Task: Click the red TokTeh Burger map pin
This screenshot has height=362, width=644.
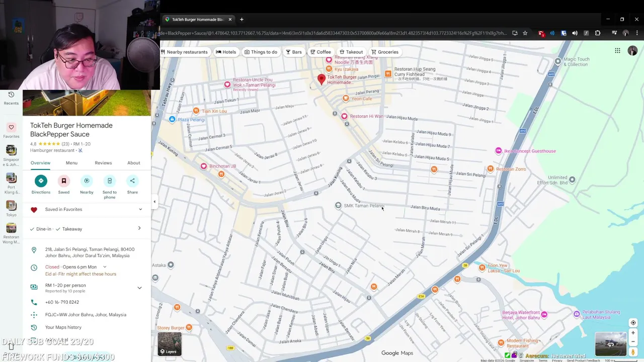Action: 321,79
